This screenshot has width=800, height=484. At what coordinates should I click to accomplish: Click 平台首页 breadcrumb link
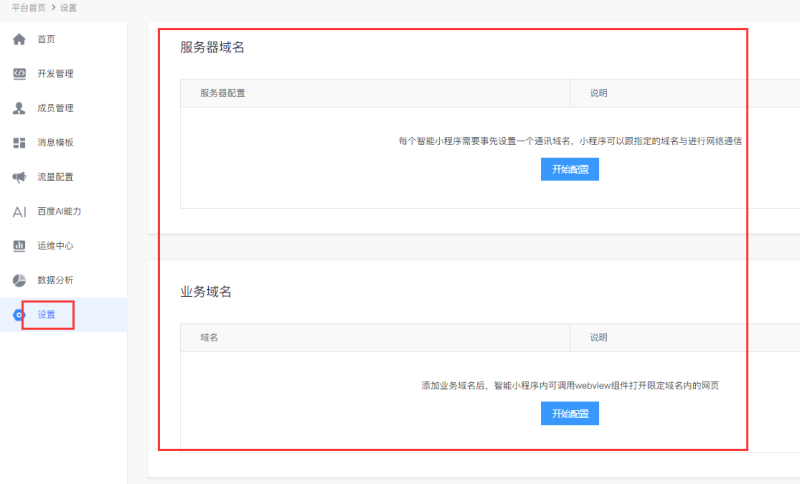pyautogui.click(x=28, y=8)
